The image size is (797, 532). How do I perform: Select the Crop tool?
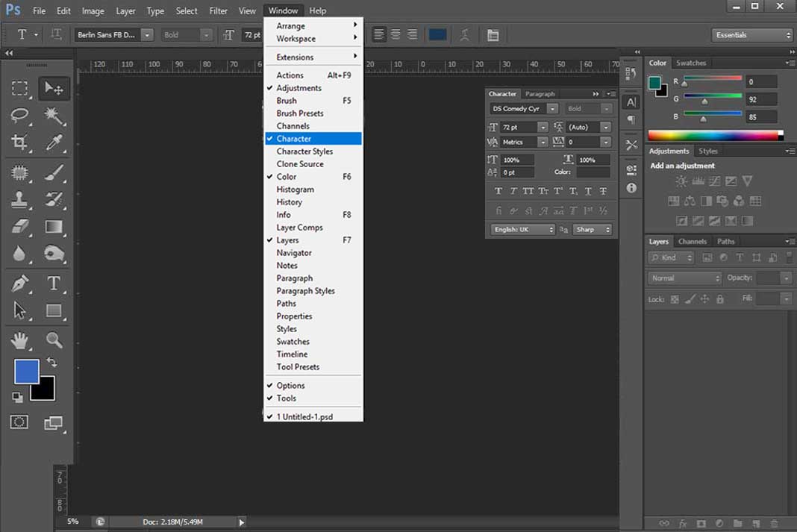[x=19, y=143]
